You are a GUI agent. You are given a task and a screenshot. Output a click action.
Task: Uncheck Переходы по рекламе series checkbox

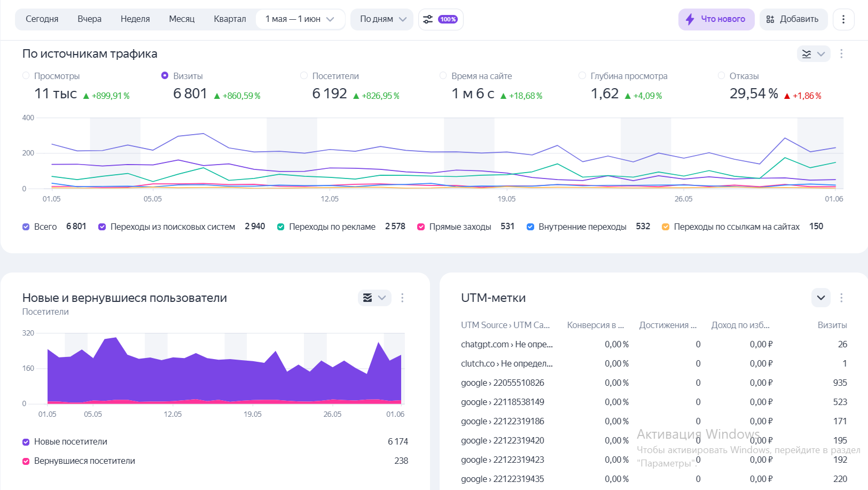[280, 227]
